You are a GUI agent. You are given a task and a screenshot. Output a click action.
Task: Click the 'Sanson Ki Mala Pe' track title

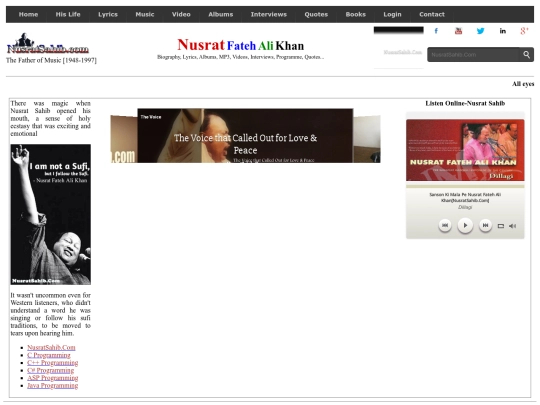click(x=465, y=197)
